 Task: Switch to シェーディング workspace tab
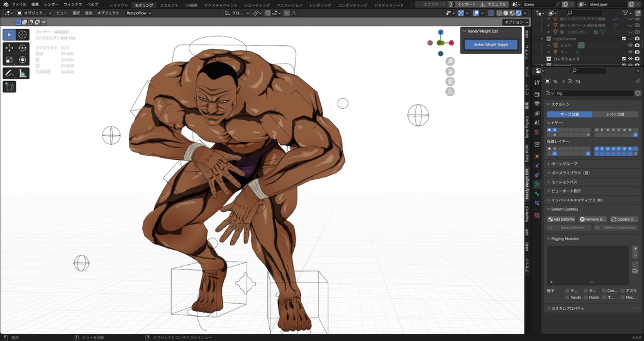257,5
